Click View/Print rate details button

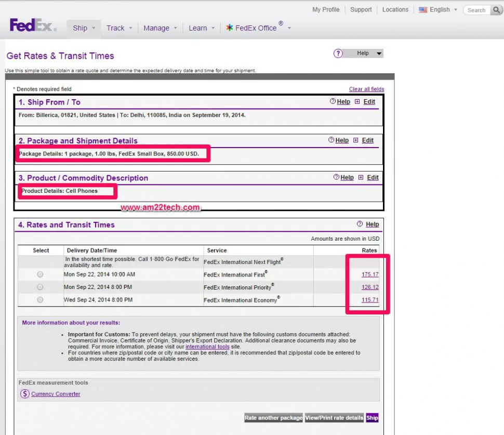334,418
